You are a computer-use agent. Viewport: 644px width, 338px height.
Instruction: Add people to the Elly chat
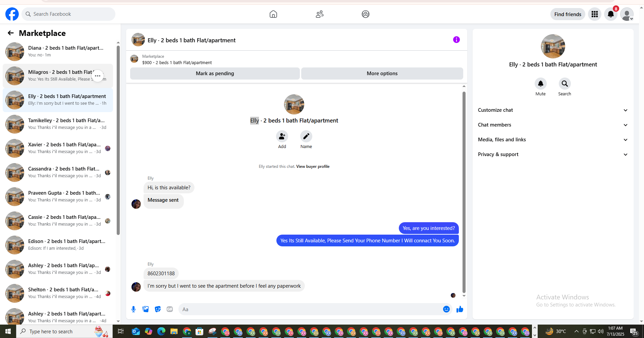tap(282, 136)
